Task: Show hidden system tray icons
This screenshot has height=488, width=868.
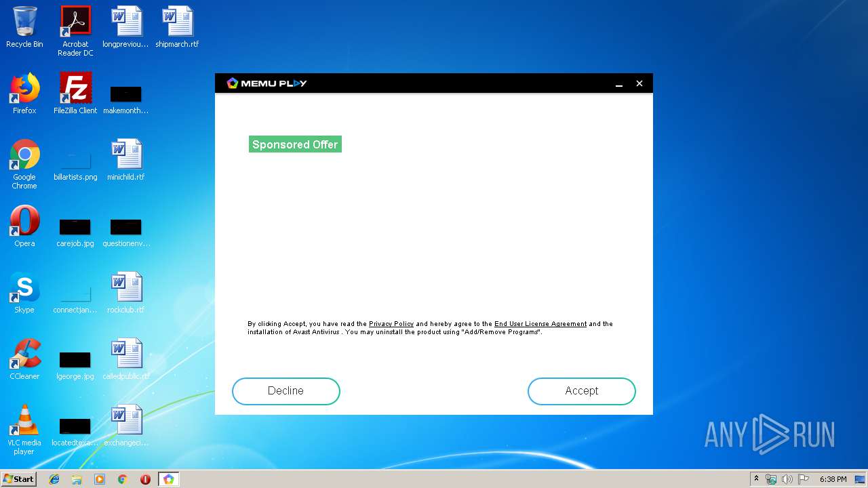Action: (x=756, y=479)
